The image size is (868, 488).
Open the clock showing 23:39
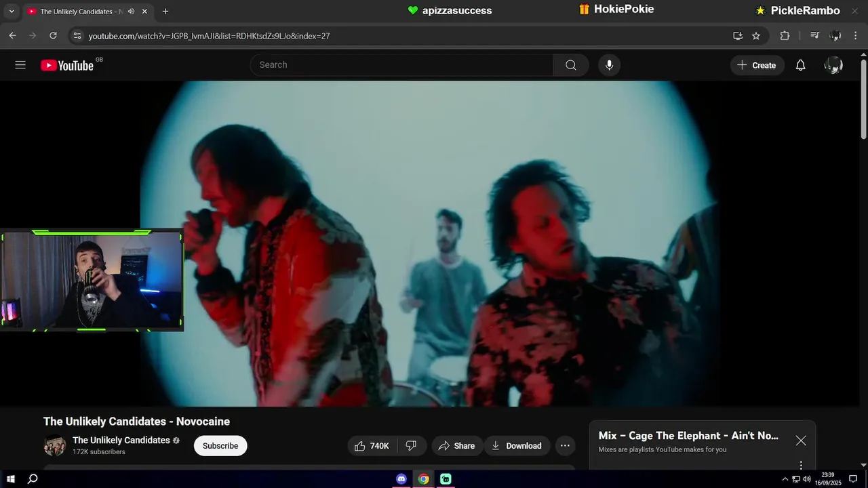[x=828, y=479]
